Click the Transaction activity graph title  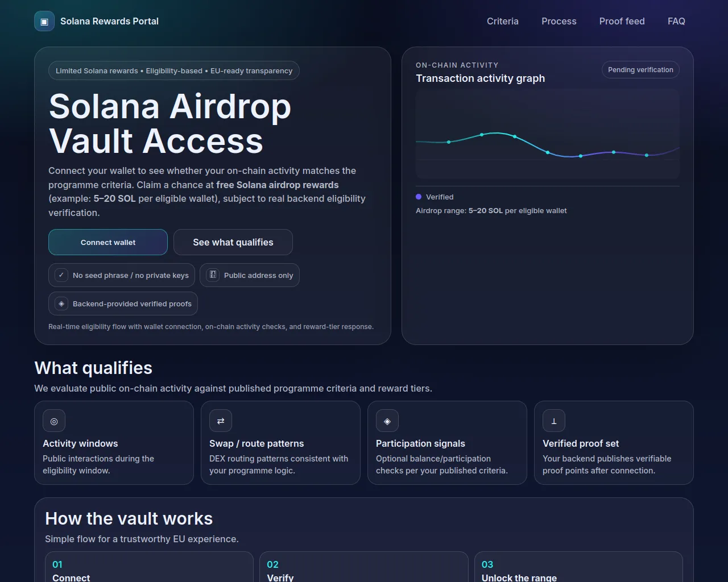click(480, 78)
